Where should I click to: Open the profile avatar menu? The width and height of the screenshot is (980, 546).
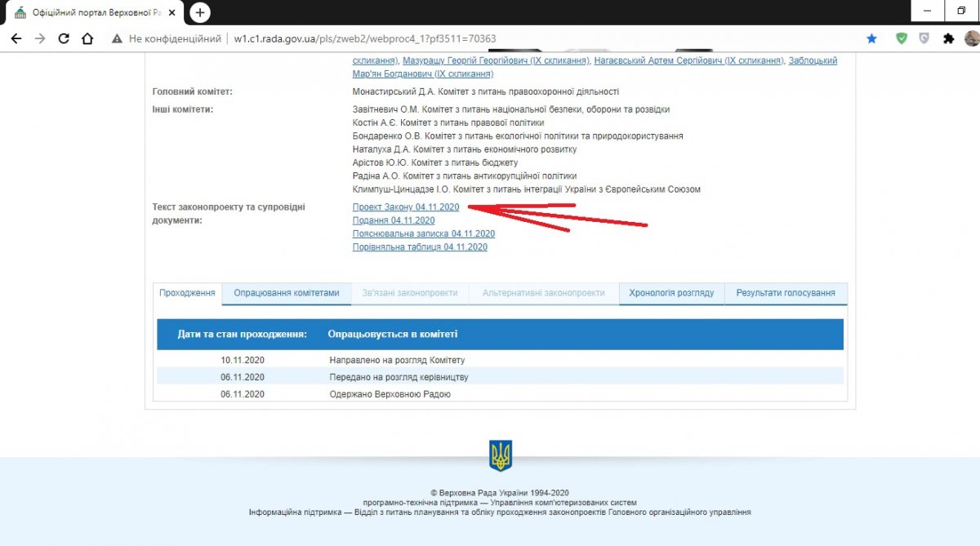[971, 38]
